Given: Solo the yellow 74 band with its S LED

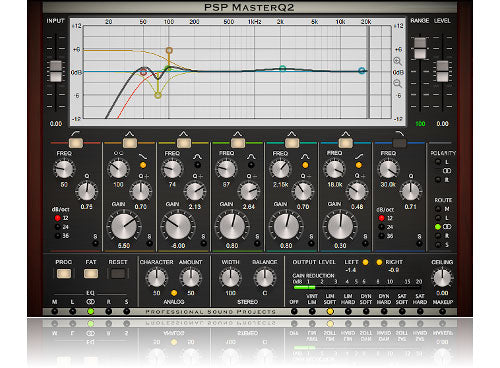Looking at the screenshot, I should click(203, 244).
